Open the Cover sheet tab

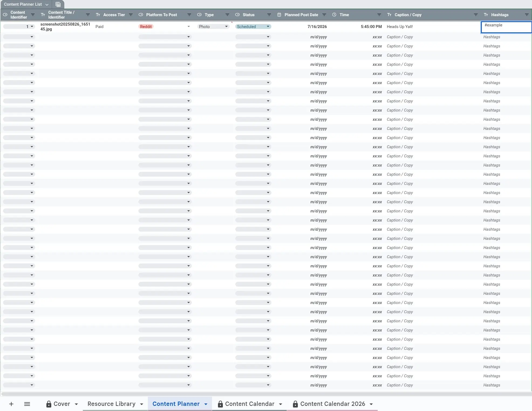[x=62, y=404]
